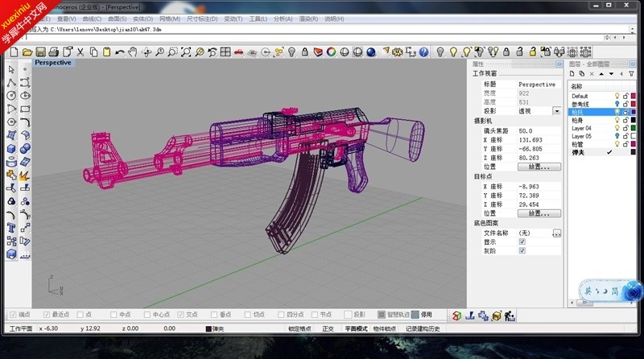This screenshot has width=644, height=359.
Task: Open the 曲线(C) menu
Action: [92, 19]
